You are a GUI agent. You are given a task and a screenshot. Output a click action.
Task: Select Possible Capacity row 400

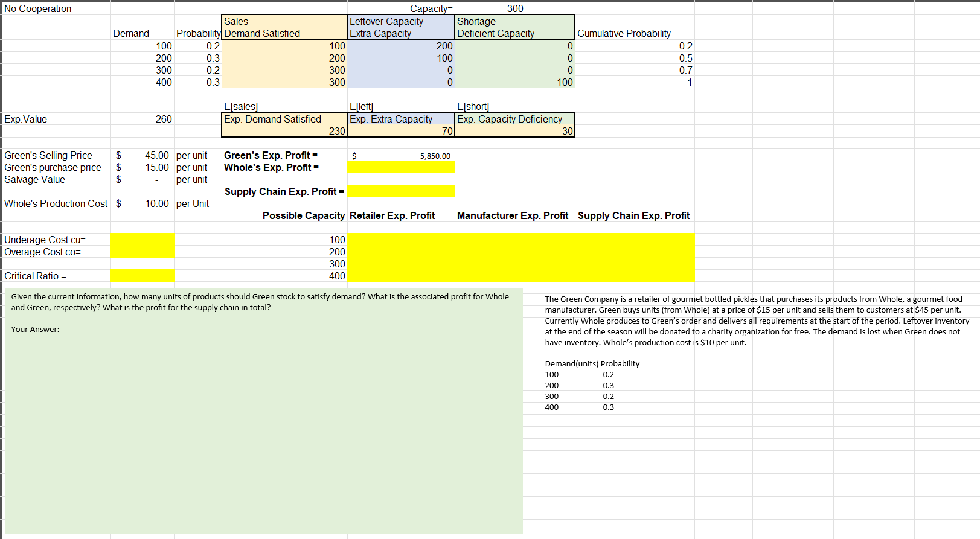(x=284, y=276)
